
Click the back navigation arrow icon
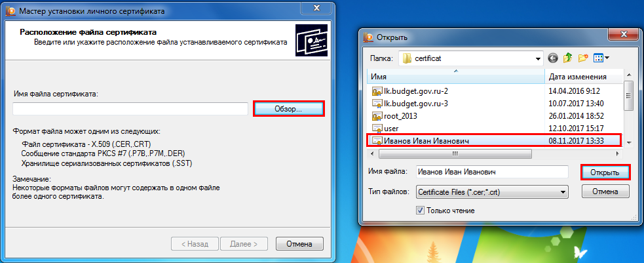553,58
